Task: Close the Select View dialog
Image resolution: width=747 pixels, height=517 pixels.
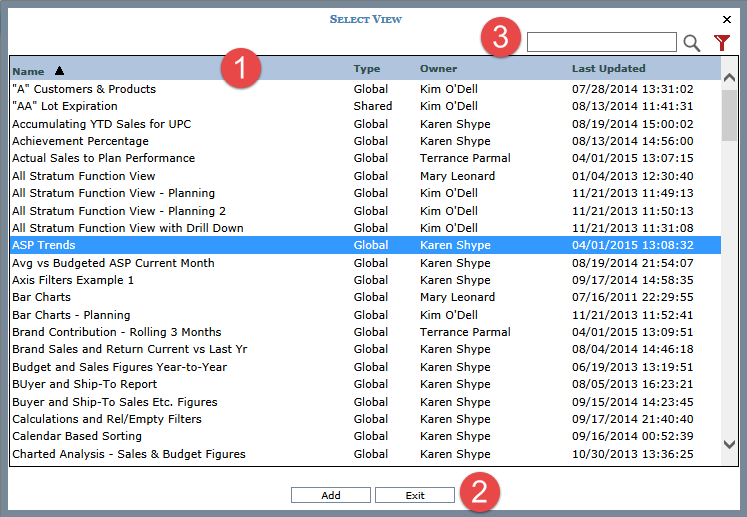Action: coord(727,19)
